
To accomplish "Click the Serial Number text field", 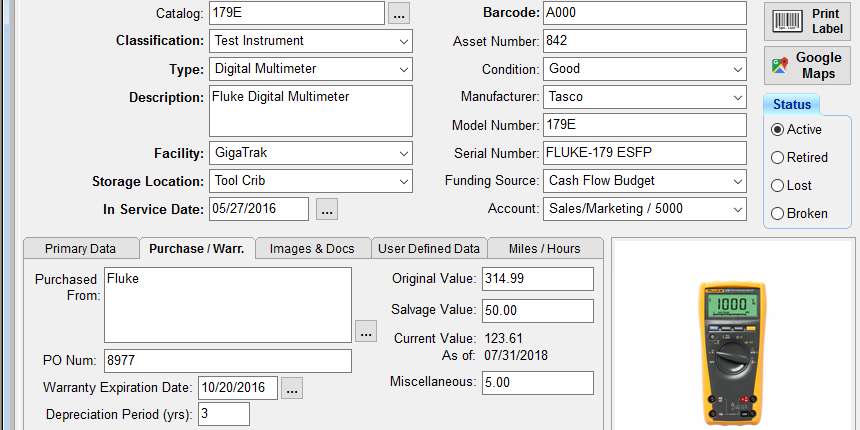I will coord(645,153).
